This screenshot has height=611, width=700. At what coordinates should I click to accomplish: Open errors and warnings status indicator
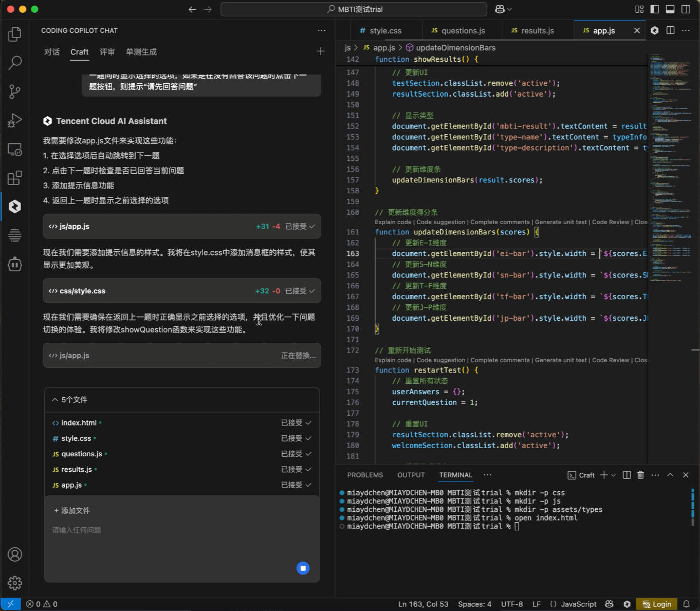[x=42, y=604]
